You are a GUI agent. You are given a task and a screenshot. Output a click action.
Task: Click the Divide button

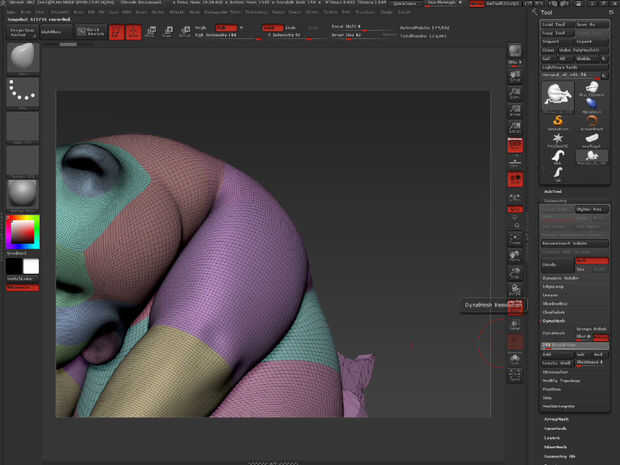pos(558,265)
